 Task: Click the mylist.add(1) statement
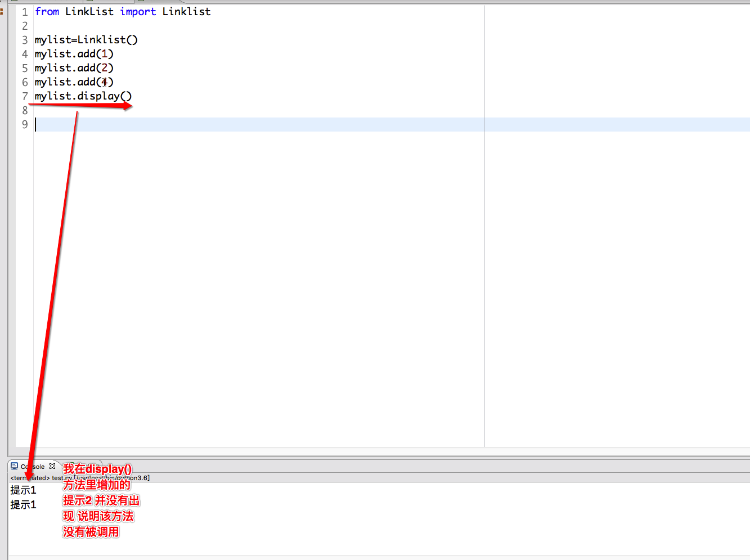pyautogui.click(x=74, y=54)
